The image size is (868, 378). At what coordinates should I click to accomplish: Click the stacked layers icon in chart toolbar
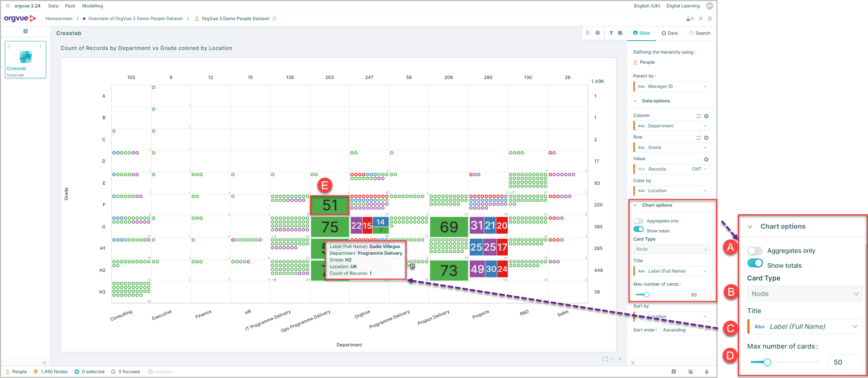point(620,33)
